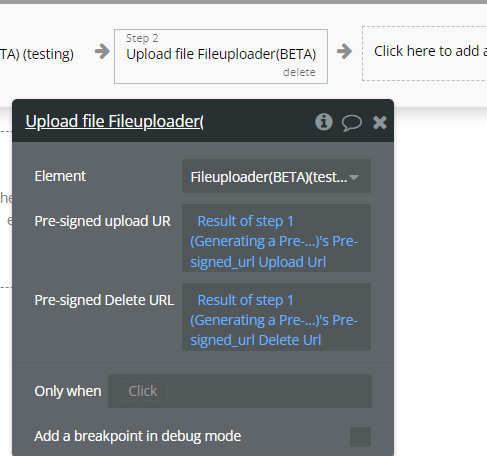Select the Step 2 Upload file box
Screen dimensions: 487x456
[x=221, y=56]
